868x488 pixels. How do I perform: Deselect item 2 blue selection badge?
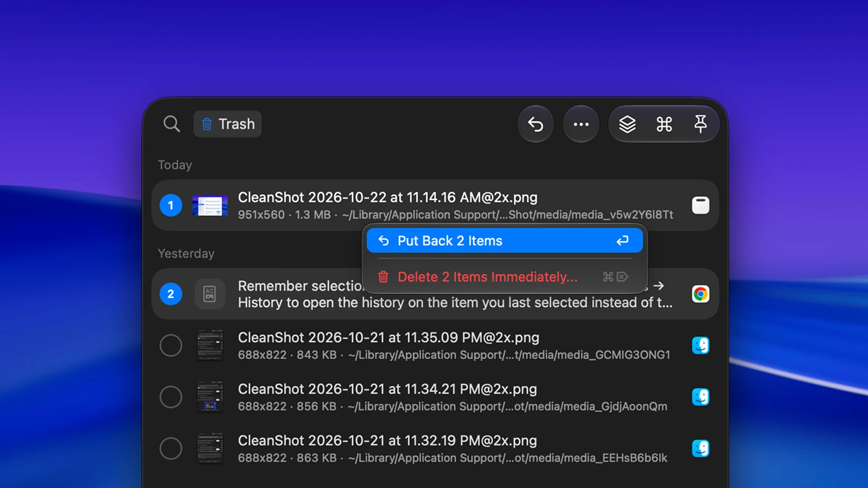(x=171, y=294)
